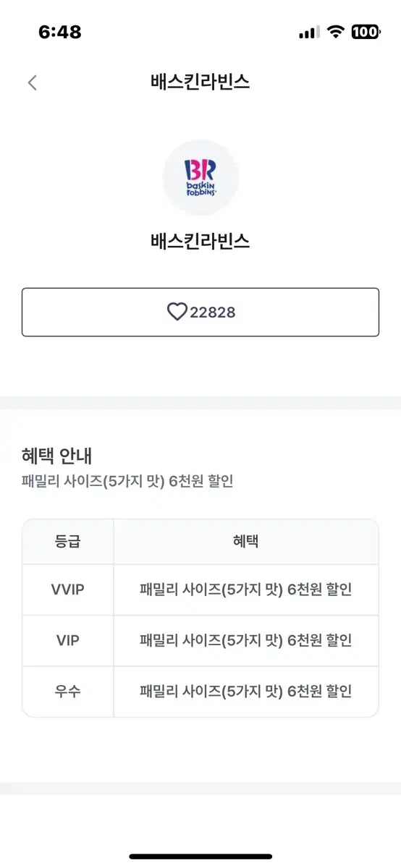Viewport: 401px width, 868px height.
Task: Tap the VIP grade row label
Action: point(68,640)
